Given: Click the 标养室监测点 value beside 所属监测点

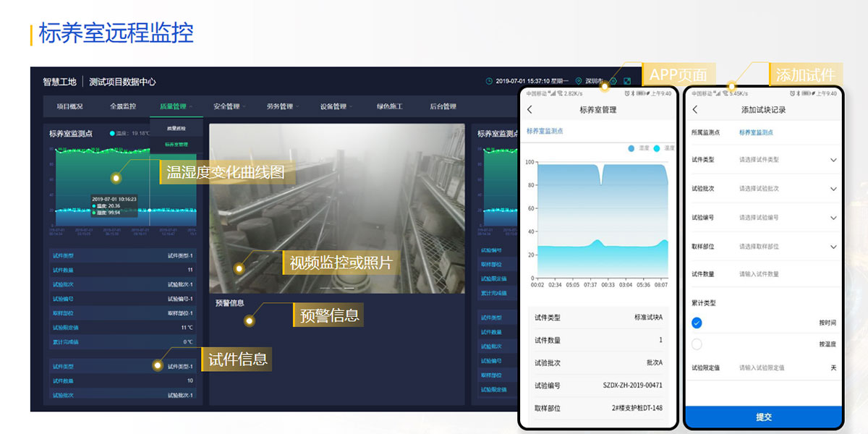Looking at the screenshot, I should [x=756, y=132].
